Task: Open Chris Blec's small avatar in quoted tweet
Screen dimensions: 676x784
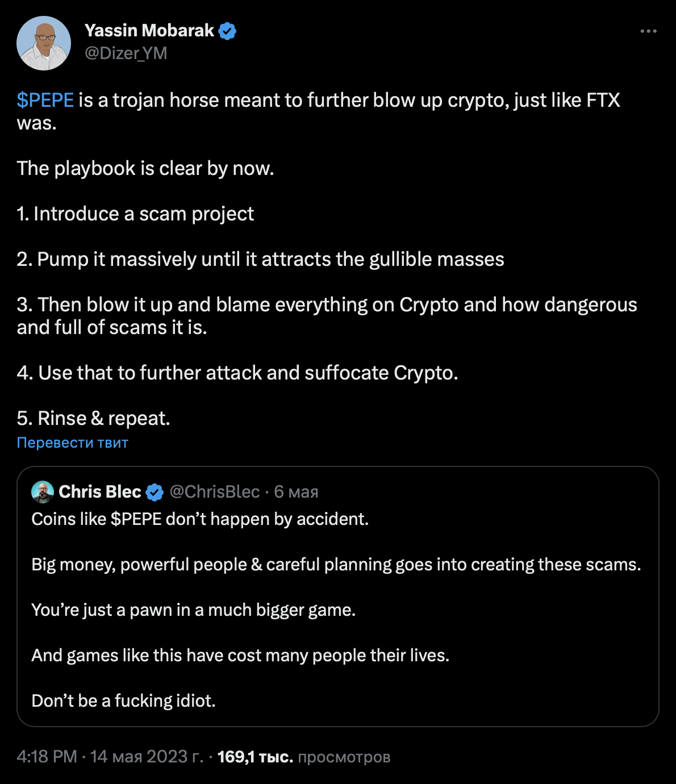Action: [x=43, y=492]
